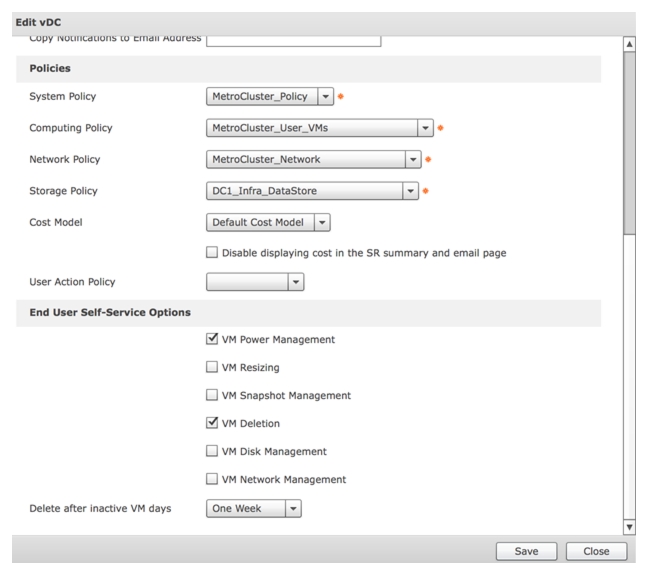Click the Storage Policy label
Screen dimensions: 649x576
[x=63, y=191]
